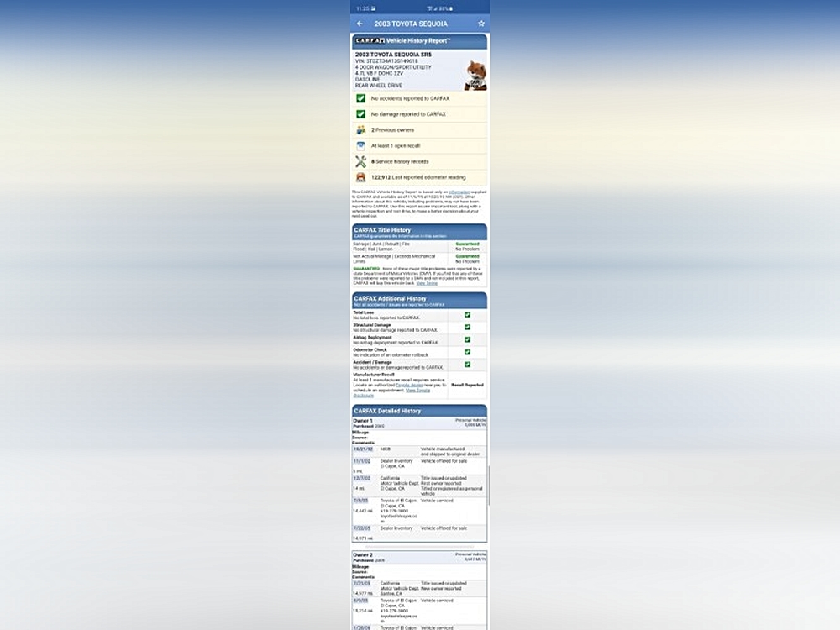840x630 pixels.
Task: Click the Total Loss green check mark
Action: tap(467, 315)
